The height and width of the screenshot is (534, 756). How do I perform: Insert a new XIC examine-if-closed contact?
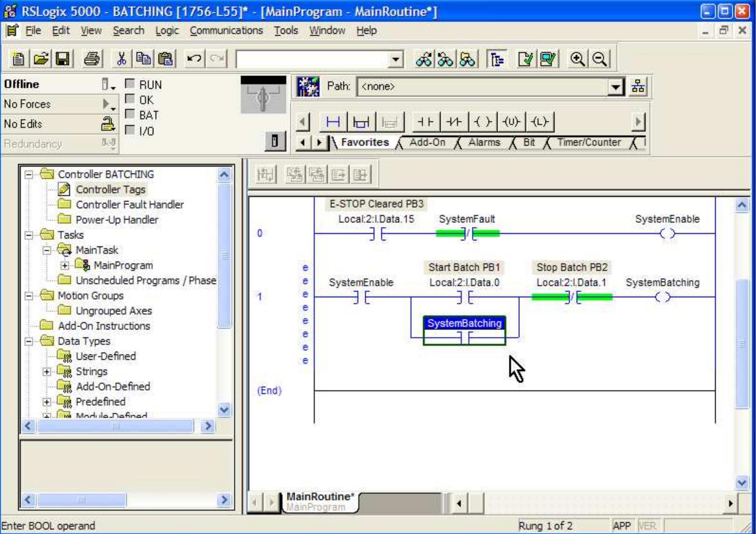pos(425,122)
